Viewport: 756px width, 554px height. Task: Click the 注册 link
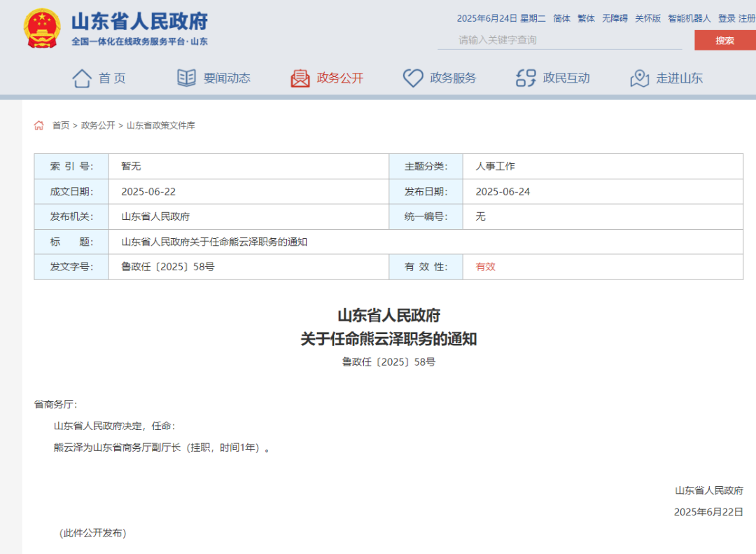747,18
